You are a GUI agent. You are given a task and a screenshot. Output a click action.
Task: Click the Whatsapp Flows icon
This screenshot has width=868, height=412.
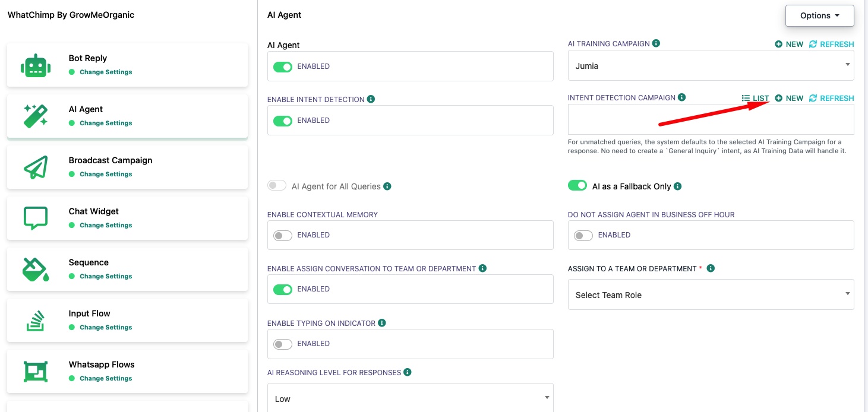tap(36, 372)
